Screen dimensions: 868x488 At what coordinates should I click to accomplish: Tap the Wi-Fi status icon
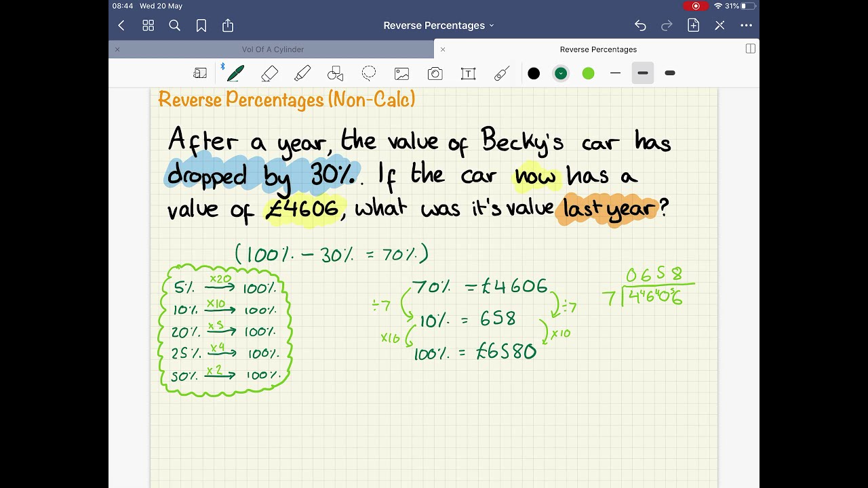(717, 6)
